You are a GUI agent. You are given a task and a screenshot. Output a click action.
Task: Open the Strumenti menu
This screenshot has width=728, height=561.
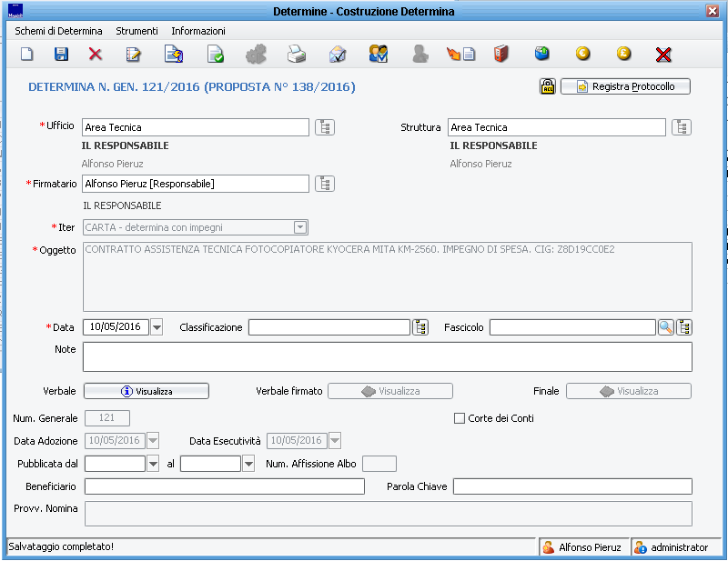136,31
